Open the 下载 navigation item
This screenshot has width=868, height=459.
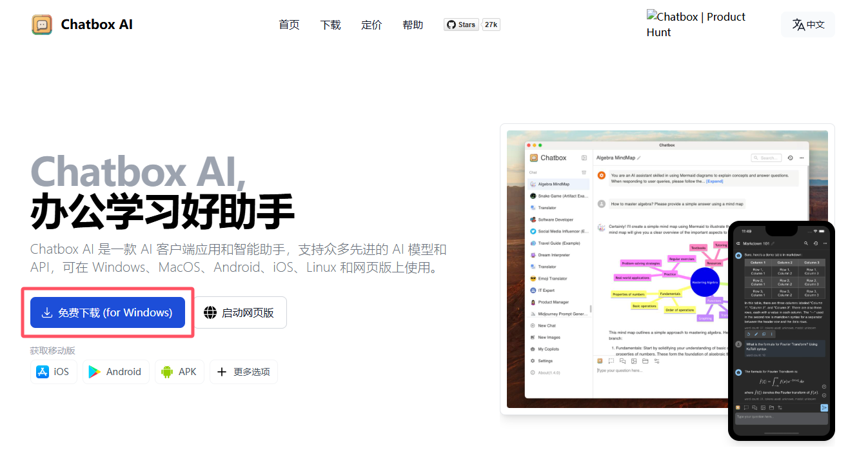330,25
